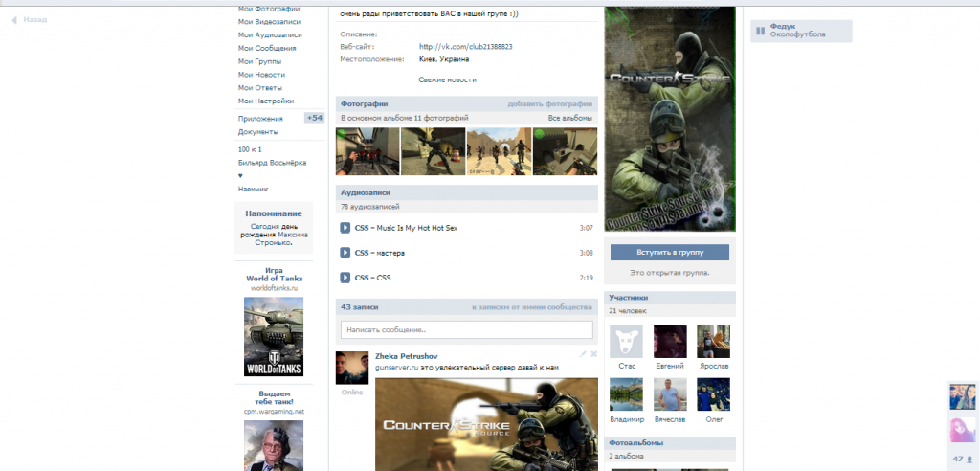
Task: Click the Написать сообщение input field
Action: (466, 329)
